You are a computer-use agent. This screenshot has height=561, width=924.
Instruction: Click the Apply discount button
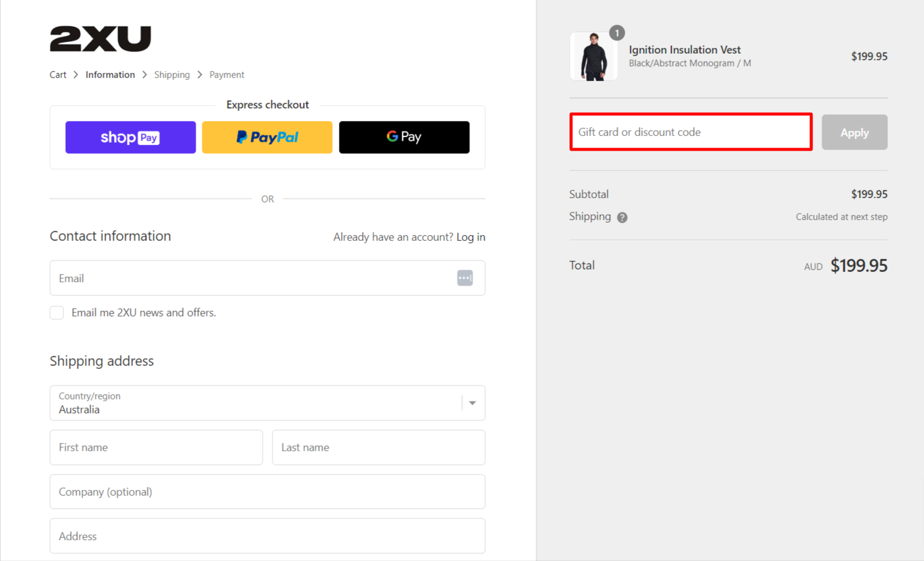855,132
